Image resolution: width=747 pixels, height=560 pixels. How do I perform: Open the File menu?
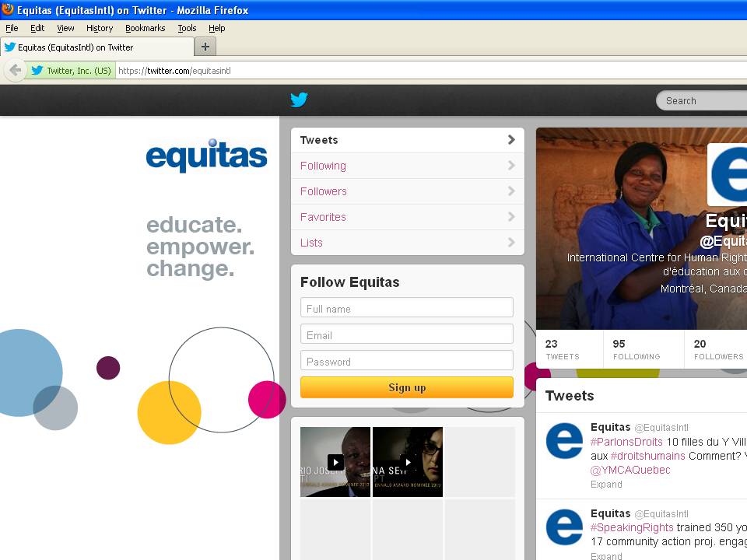click(x=12, y=28)
